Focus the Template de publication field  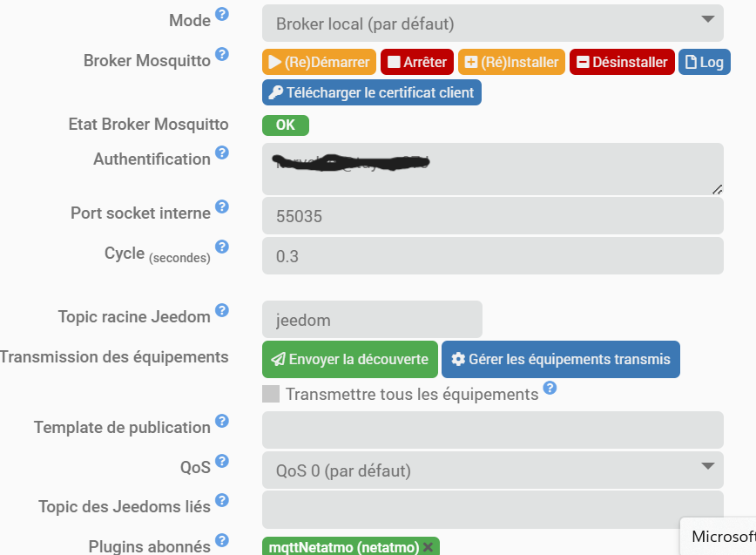pos(493,430)
